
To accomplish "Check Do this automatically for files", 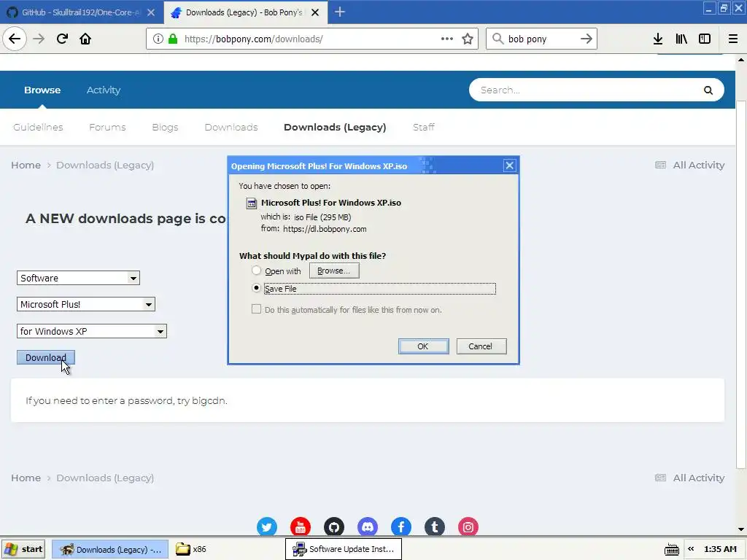I will (256, 309).
